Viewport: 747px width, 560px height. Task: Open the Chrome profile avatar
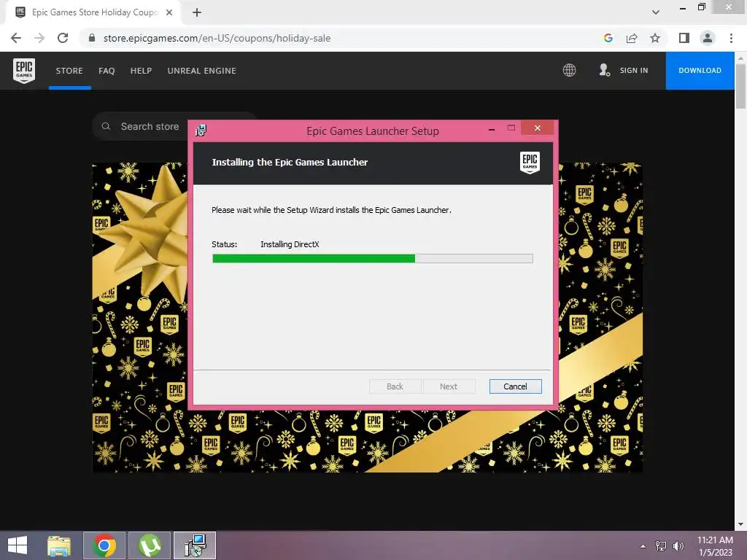[708, 38]
